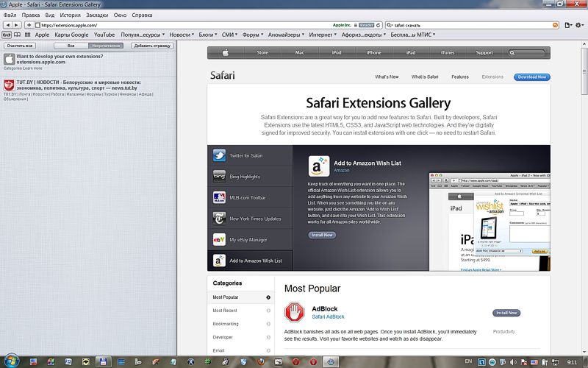Click the Apple site search field

coord(528,52)
